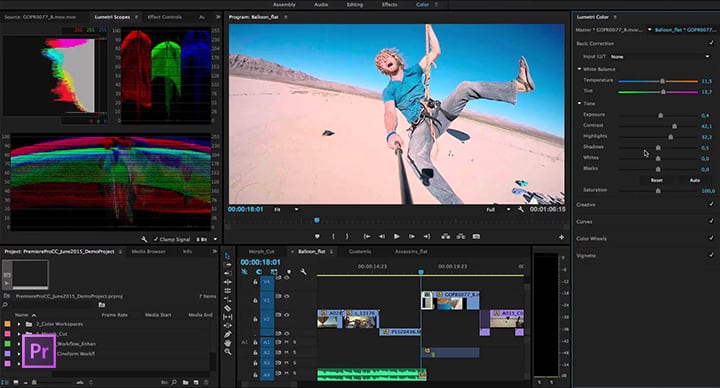Select the Selection arrow tool in the tools panel
This screenshot has height=388, width=720.
[x=227, y=256]
